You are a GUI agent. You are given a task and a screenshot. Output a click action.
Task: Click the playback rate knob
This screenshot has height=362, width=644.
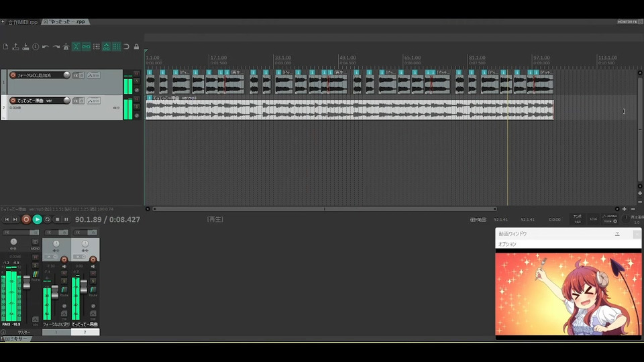(625, 219)
